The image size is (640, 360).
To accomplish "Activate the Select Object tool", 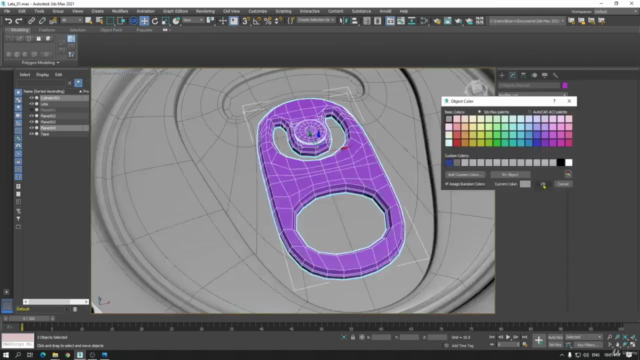I will tap(88, 21).
